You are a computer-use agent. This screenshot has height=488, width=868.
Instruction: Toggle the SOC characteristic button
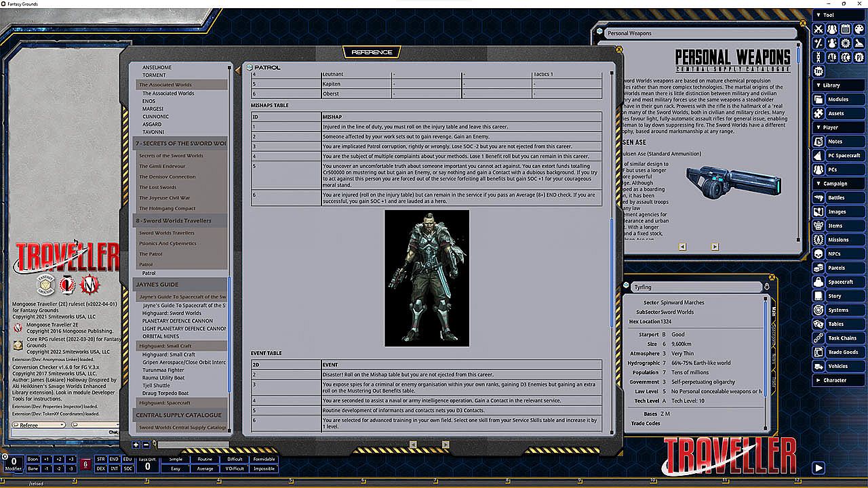tap(127, 468)
